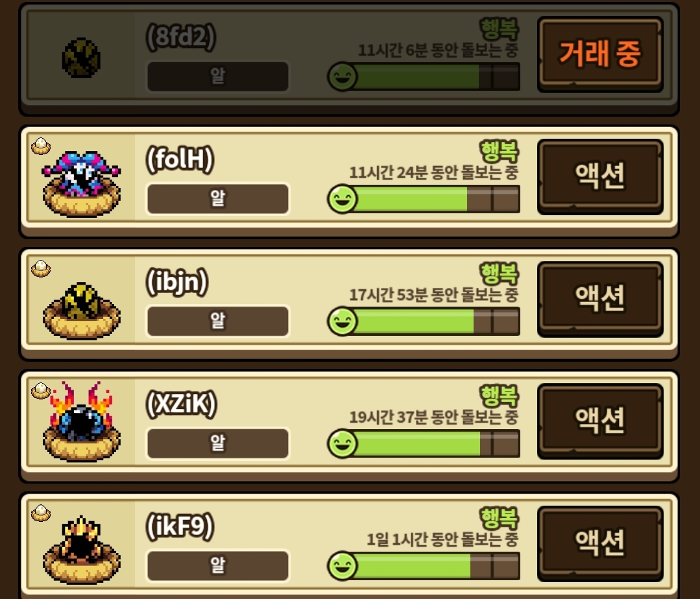
Task: Open the 액션 button for folH
Action: pyautogui.click(x=600, y=176)
